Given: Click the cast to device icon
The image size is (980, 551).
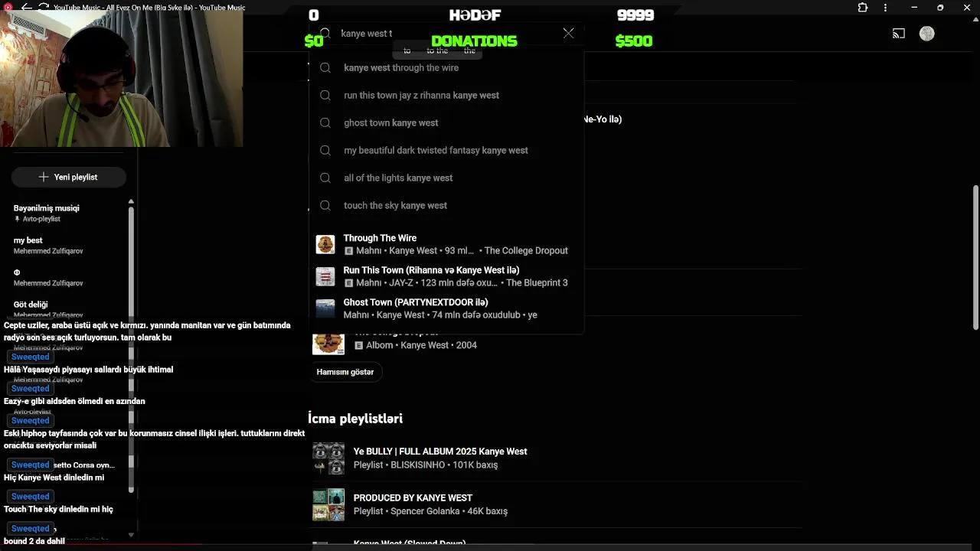Looking at the screenshot, I should (899, 34).
